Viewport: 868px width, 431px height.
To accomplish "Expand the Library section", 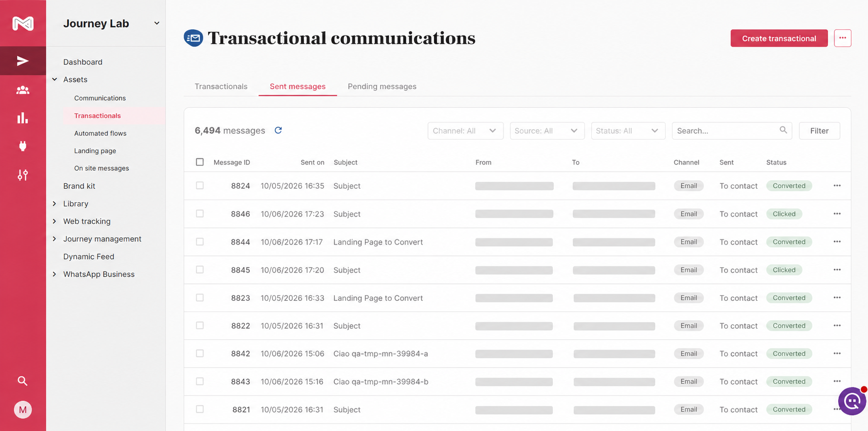I will click(x=55, y=204).
